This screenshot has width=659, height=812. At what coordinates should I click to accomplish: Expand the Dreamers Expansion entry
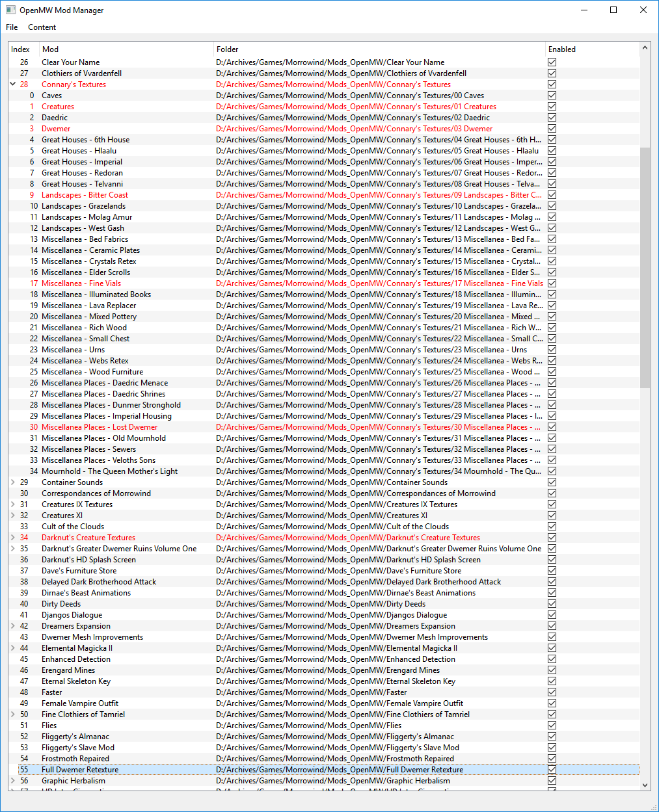pyautogui.click(x=13, y=626)
